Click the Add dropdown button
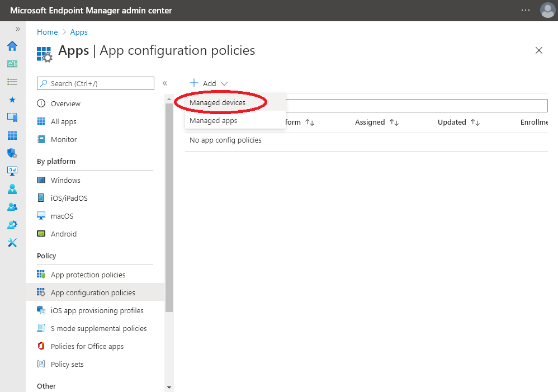This screenshot has width=558, height=392. (209, 83)
